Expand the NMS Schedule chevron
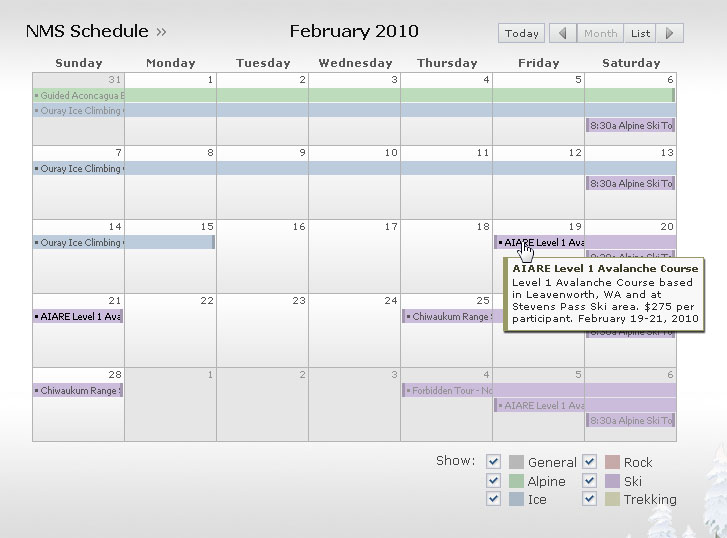The width and height of the screenshot is (727, 538). click(162, 32)
